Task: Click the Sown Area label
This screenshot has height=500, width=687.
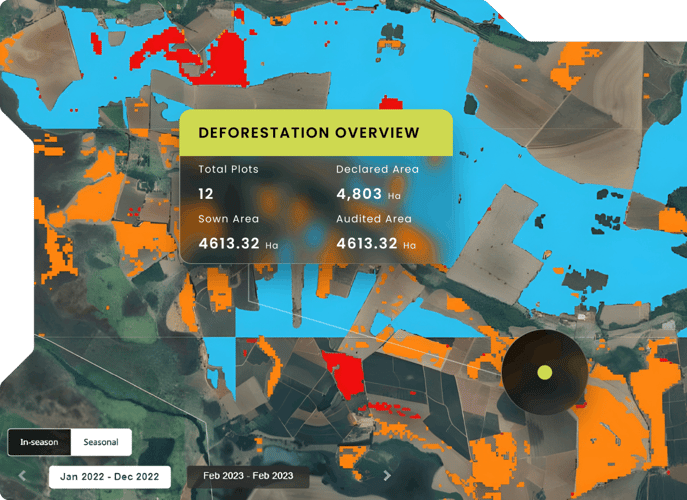Action: coord(228,219)
